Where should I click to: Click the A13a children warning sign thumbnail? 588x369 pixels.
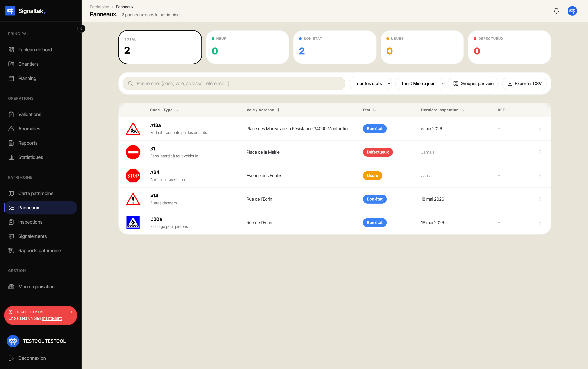tap(133, 129)
